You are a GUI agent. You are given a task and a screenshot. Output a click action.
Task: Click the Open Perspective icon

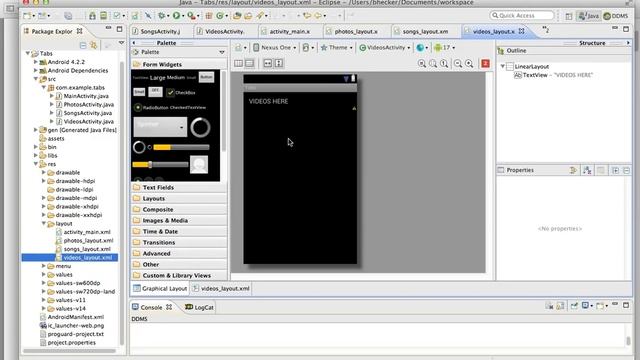[x=569, y=16]
